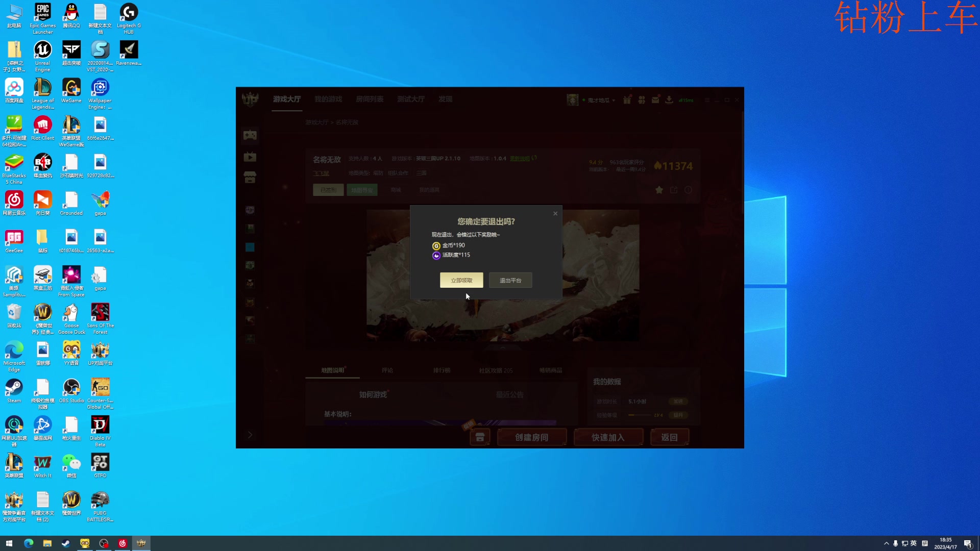Click the League of Legends desktop icon

[x=43, y=94]
